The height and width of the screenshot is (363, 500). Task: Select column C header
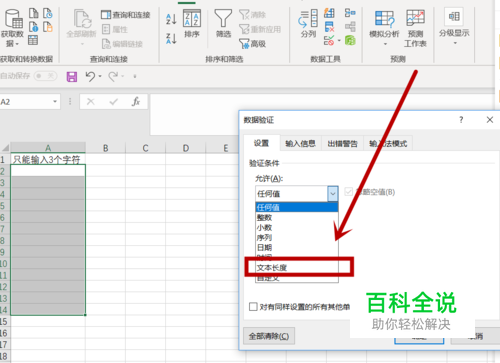click(x=145, y=148)
